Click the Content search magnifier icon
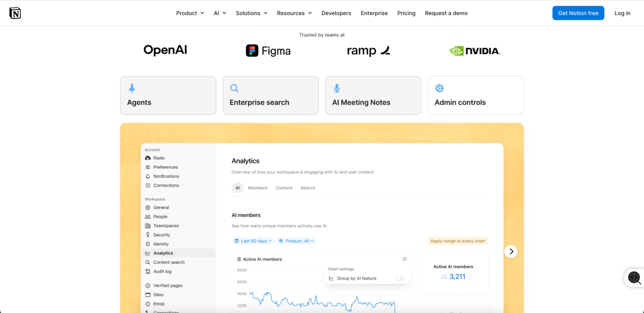 pos(148,262)
